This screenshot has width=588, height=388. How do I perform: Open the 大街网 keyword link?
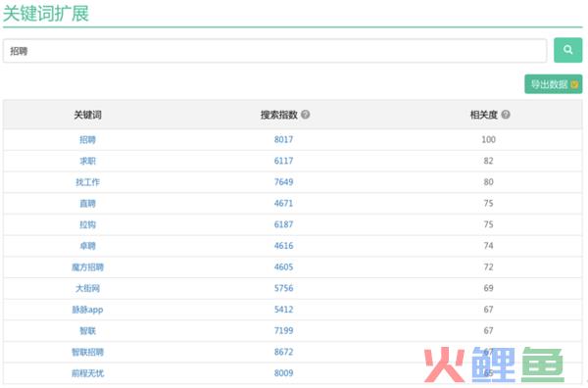tap(88, 288)
